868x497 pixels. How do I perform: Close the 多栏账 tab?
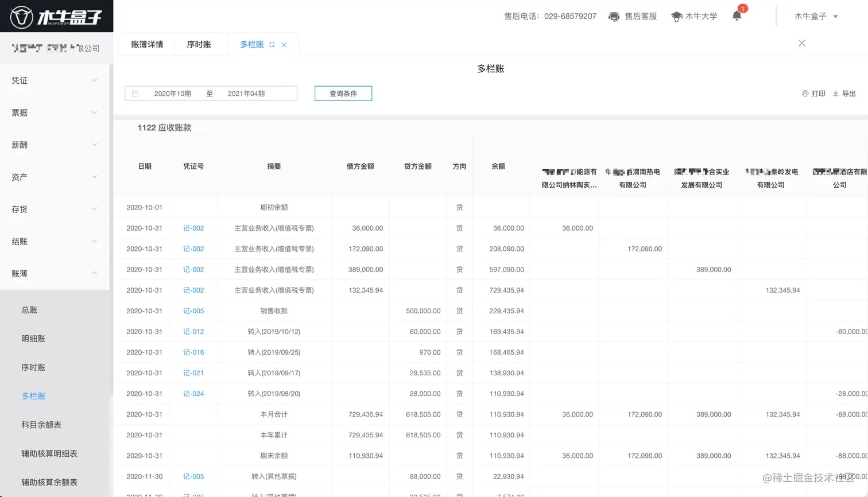pyautogui.click(x=284, y=45)
